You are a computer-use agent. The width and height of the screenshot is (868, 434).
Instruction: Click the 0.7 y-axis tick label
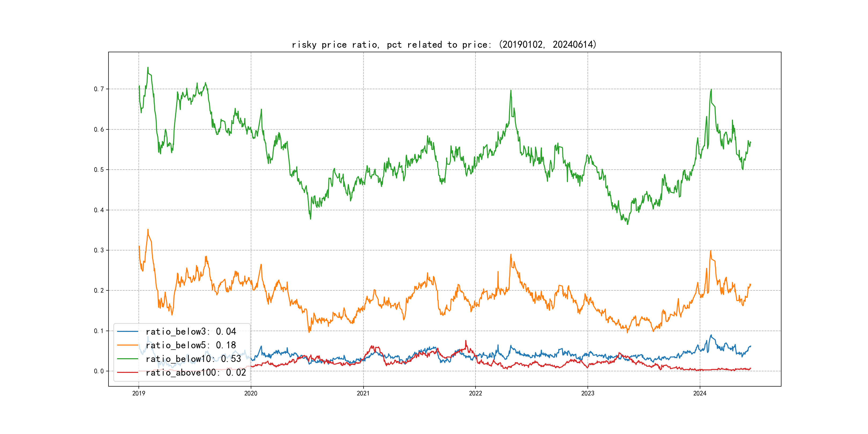(99, 89)
